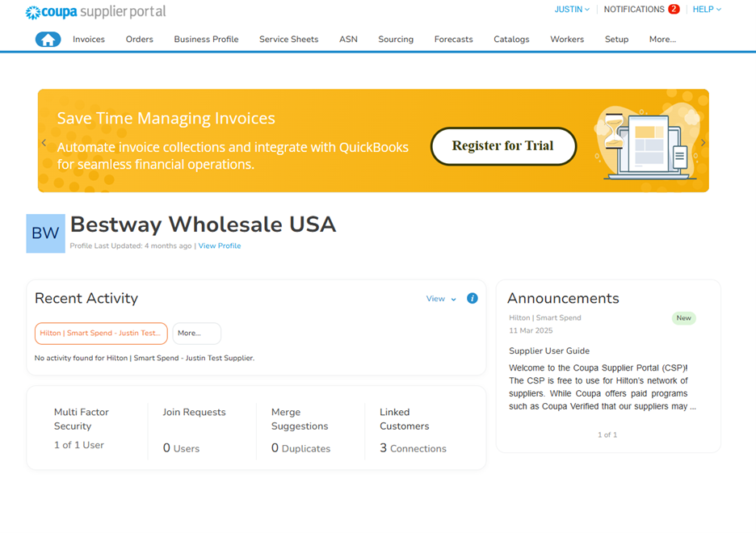Open the JUSTIN user dropdown
Screen dimensions: 756x533
coord(572,10)
